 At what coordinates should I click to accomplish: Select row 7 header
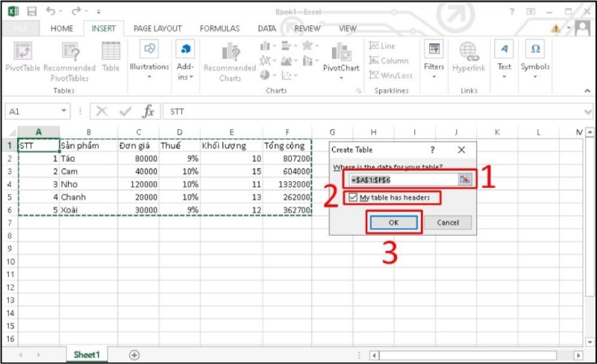[x=10, y=223]
